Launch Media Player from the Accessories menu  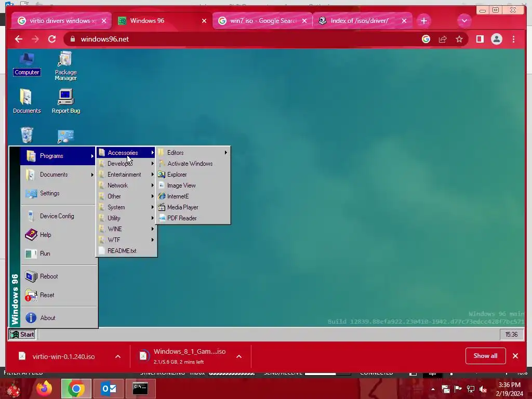pyautogui.click(x=193, y=207)
